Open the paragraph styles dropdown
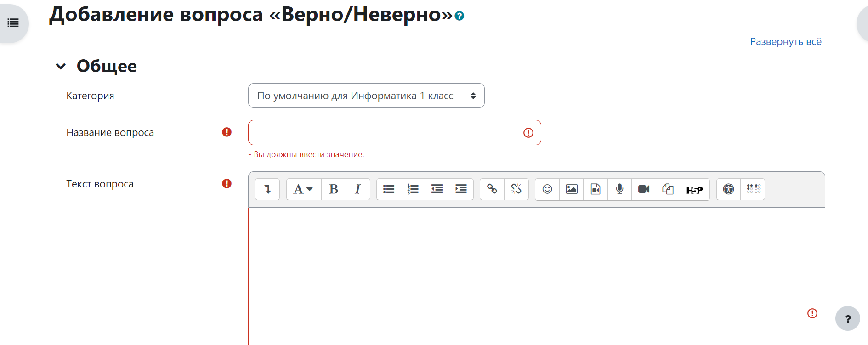 click(x=303, y=189)
